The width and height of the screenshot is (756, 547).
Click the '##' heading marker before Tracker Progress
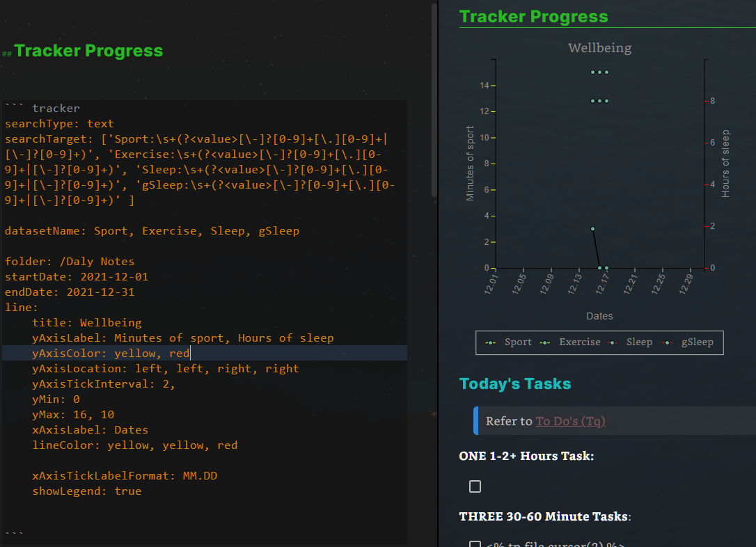click(x=7, y=51)
